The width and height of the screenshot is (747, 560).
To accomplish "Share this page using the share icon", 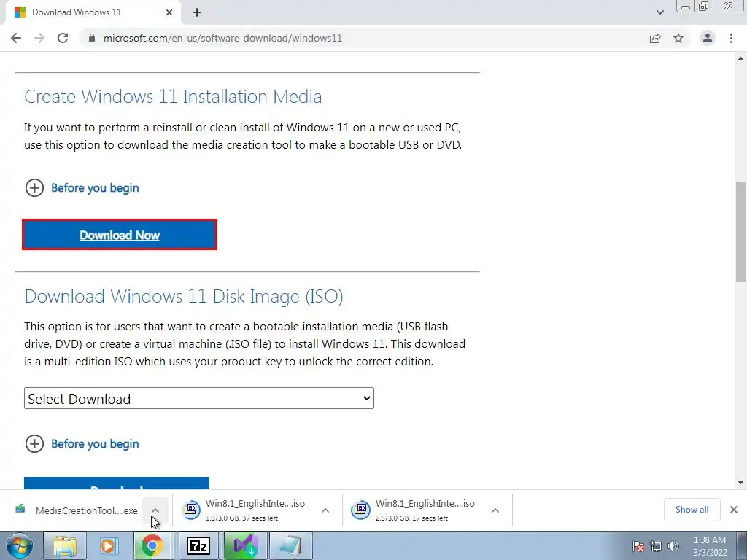I will pyautogui.click(x=655, y=38).
